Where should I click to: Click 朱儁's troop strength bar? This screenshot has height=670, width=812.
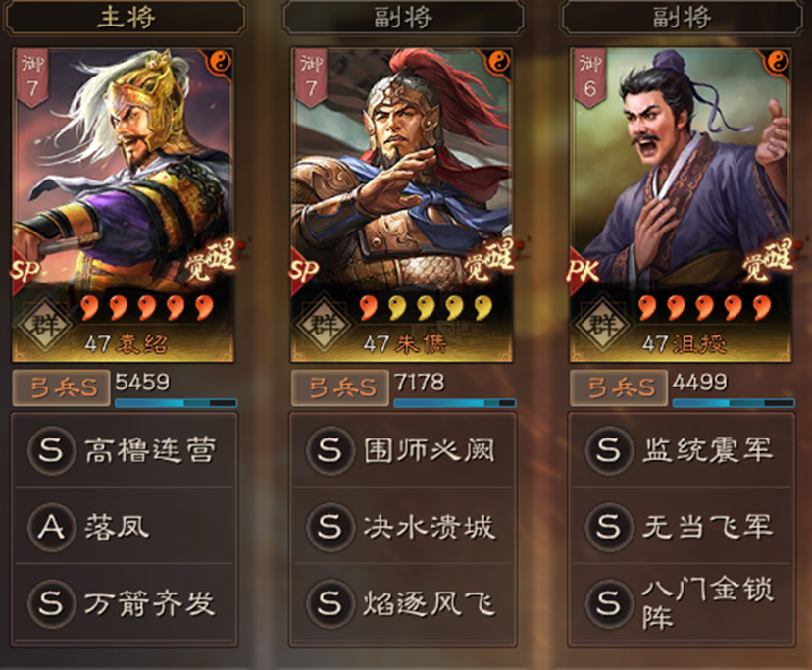pos(455,402)
